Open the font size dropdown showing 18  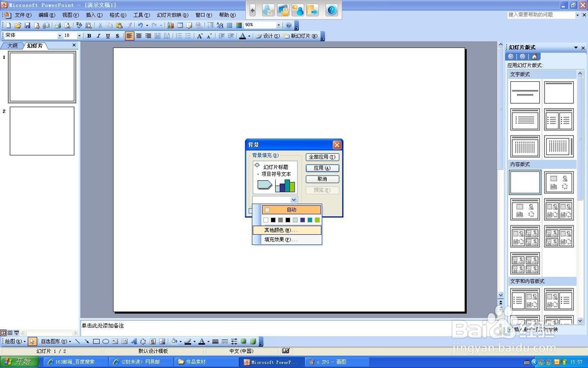click(x=79, y=36)
